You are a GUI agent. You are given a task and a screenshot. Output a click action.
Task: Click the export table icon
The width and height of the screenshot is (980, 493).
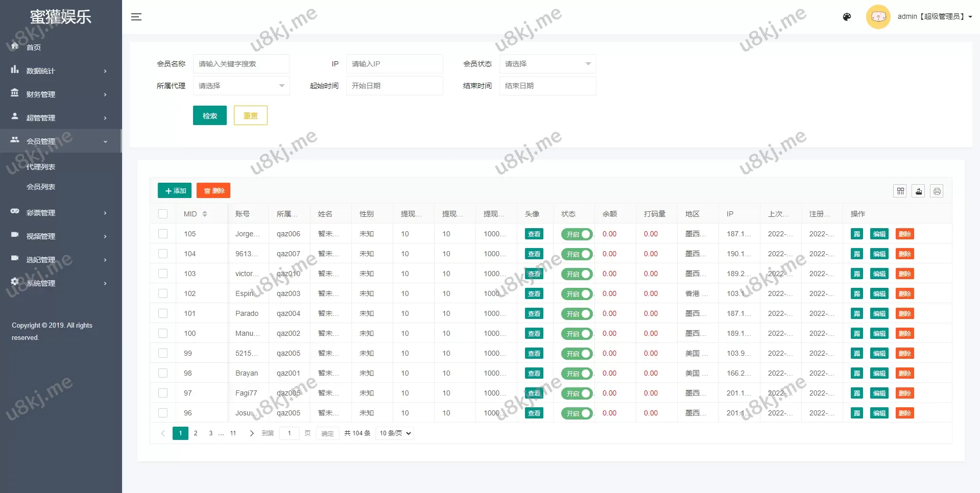coord(918,191)
